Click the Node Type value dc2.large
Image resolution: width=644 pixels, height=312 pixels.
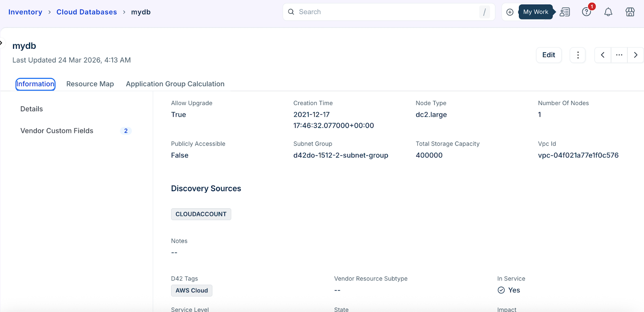click(431, 115)
